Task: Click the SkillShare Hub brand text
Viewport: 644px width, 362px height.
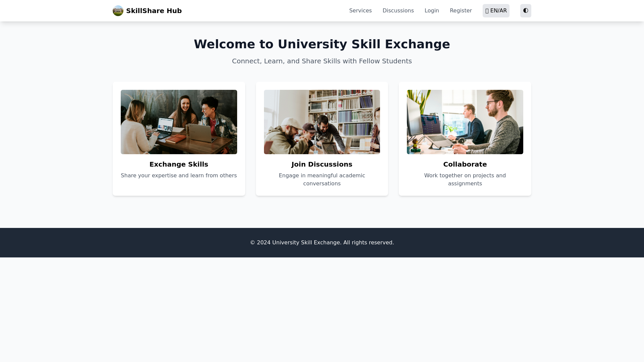Action: tap(154, 11)
